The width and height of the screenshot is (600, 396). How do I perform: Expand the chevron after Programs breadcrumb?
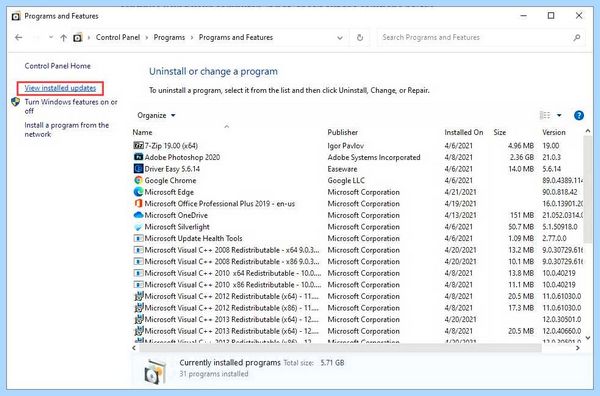192,37
